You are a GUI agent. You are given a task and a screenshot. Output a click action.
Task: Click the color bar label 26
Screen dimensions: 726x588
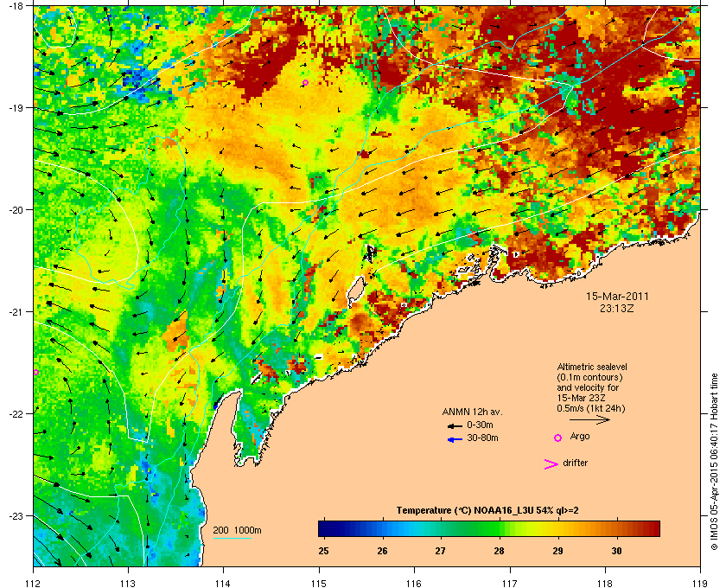(x=382, y=551)
